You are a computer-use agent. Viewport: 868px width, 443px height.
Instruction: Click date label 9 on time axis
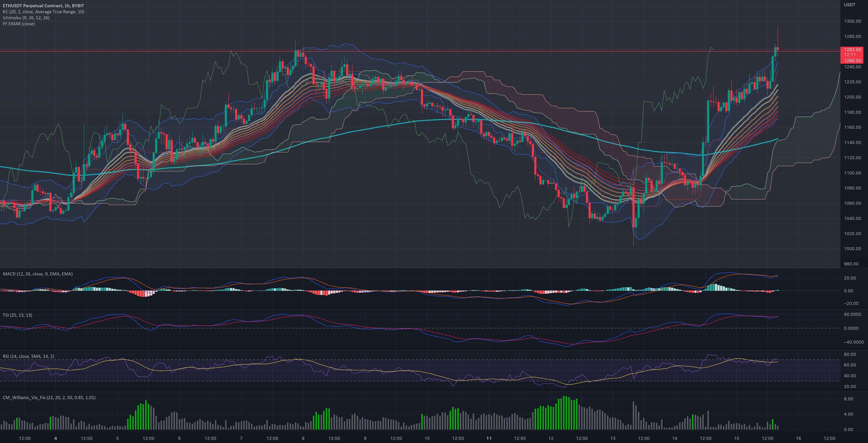click(x=365, y=439)
